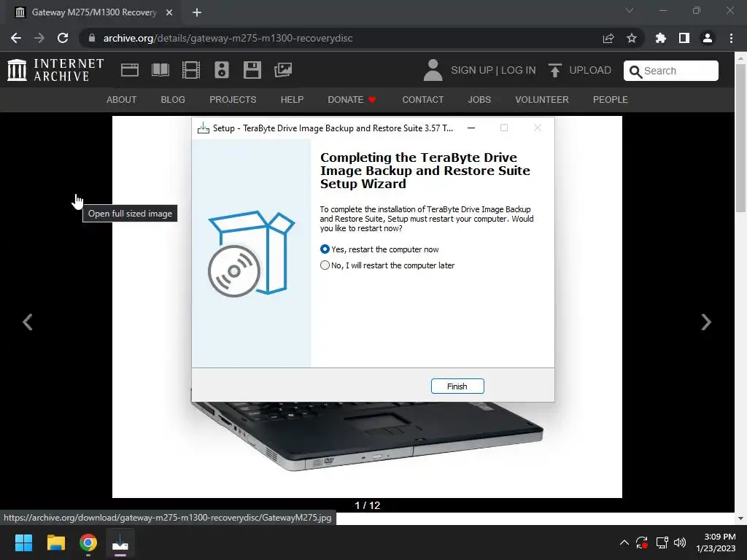Click the scrollbar down arrow
Screen dimensions: 747x560
click(740, 518)
